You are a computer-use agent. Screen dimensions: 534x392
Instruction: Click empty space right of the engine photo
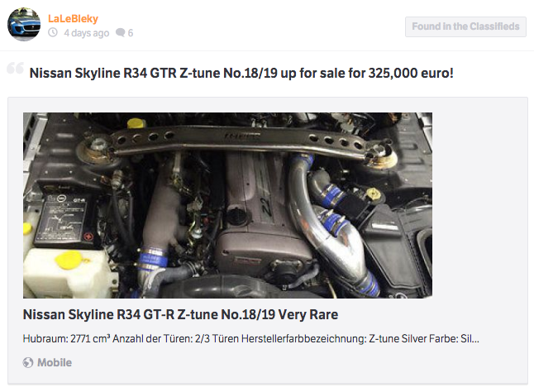point(479,204)
